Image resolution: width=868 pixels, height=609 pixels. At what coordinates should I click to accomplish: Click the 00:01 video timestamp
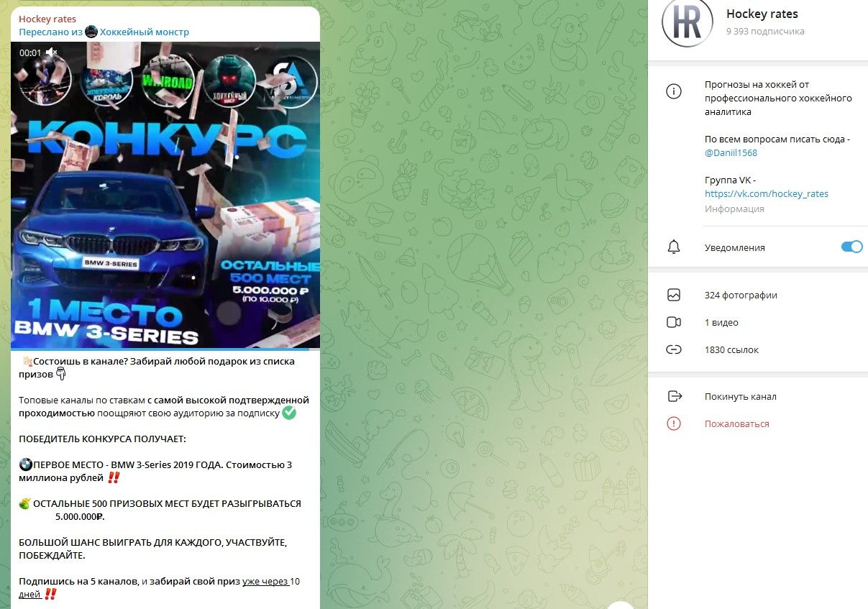click(x=30, y=53)
